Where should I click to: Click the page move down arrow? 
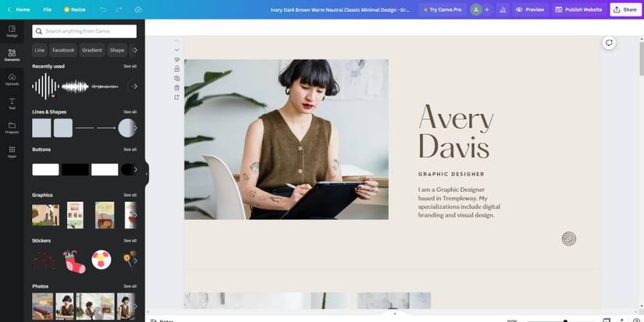tap(177, 50)
